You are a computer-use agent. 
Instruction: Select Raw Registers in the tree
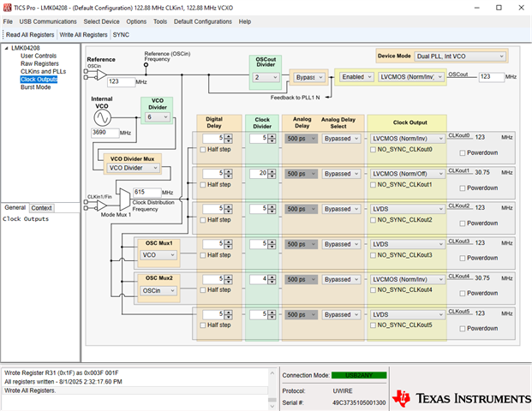click(x=39, y=63)
